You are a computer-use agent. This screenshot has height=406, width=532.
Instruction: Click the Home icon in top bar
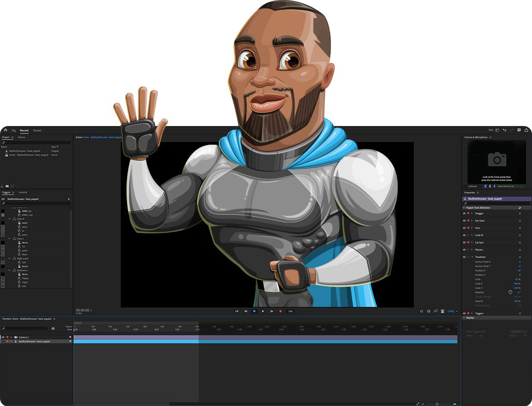tap(5, 130)
